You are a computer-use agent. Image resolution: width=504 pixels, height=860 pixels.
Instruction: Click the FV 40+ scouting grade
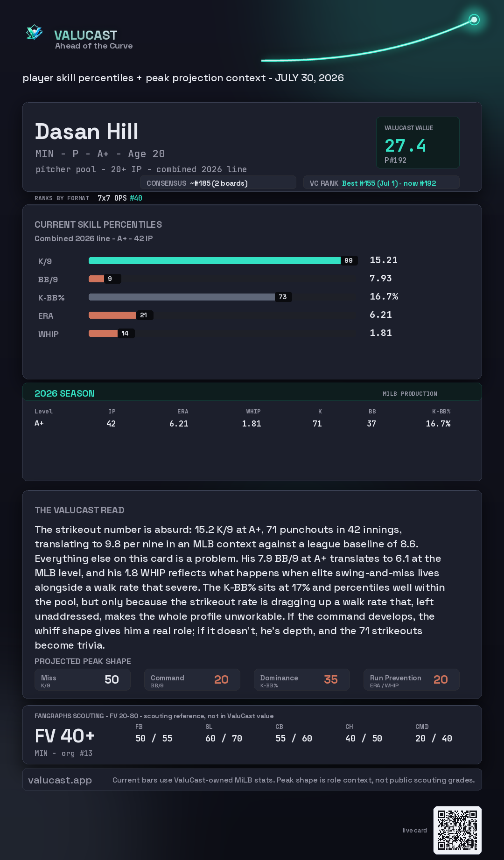coord(64,736)
